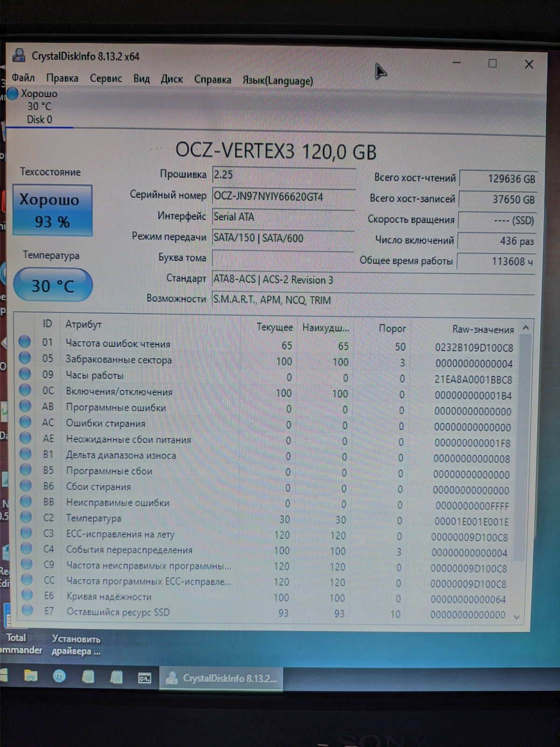The height and width of the screenshot is (747, 560).
Task: Click status circle for C3 ECC-исправления на лету
Action: pos(26,532)
